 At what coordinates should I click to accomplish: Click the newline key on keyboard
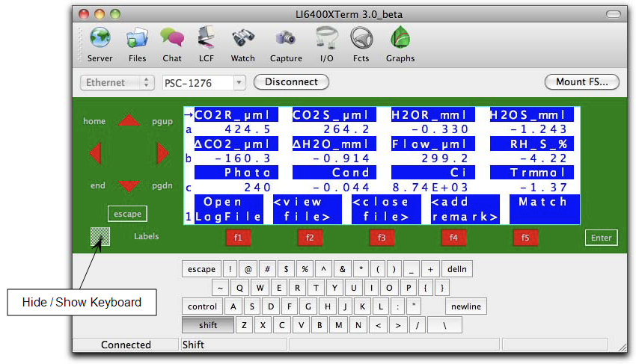(466, 306)
